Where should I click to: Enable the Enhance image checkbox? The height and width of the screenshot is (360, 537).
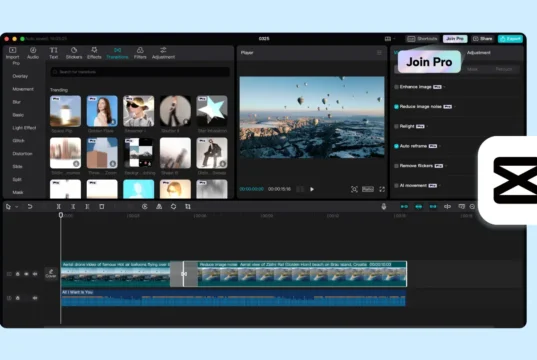(x=396, y=87)
